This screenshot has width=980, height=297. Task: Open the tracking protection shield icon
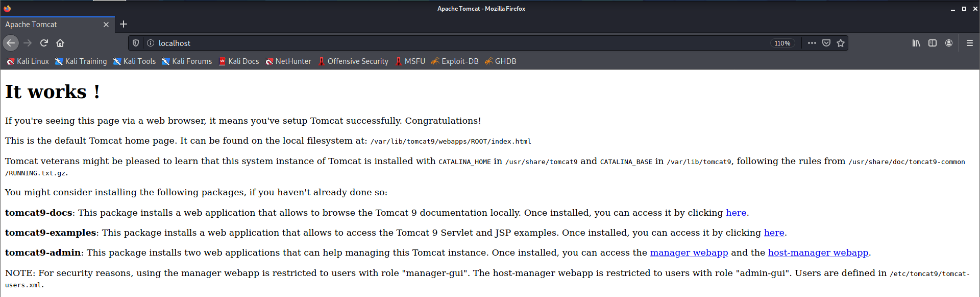pos(136,43)
